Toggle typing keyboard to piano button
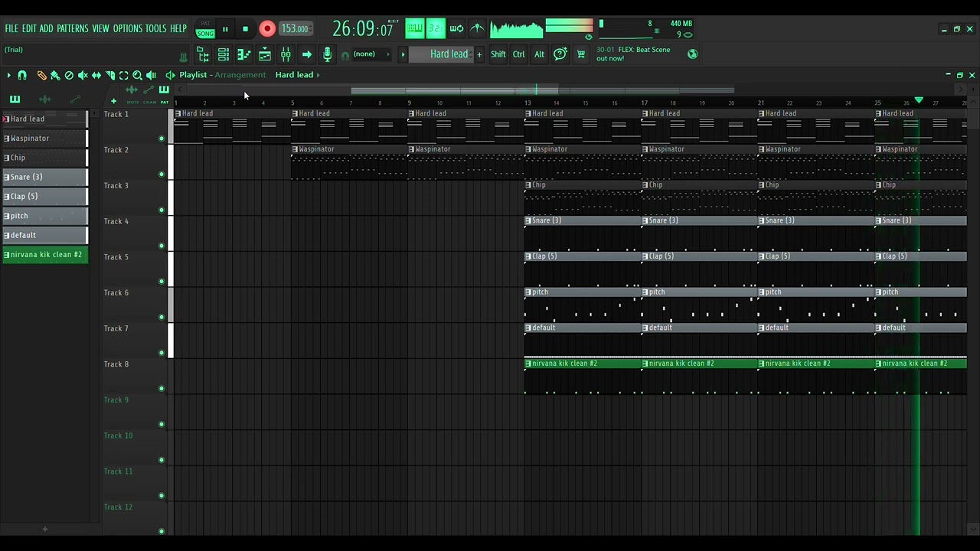The height and width of the screenshot is (551, 980). pyautogui.click(x=414, y=29)
